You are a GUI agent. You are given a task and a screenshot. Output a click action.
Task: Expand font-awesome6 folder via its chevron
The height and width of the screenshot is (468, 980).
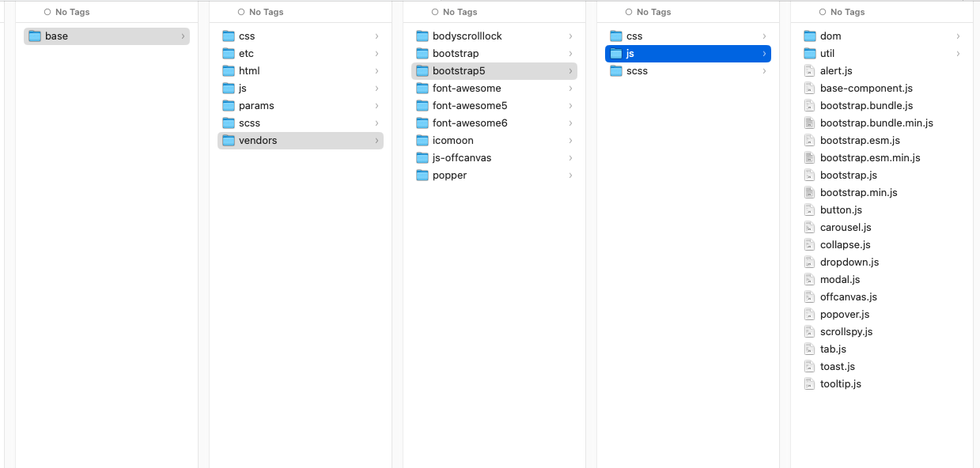(570, 123)
